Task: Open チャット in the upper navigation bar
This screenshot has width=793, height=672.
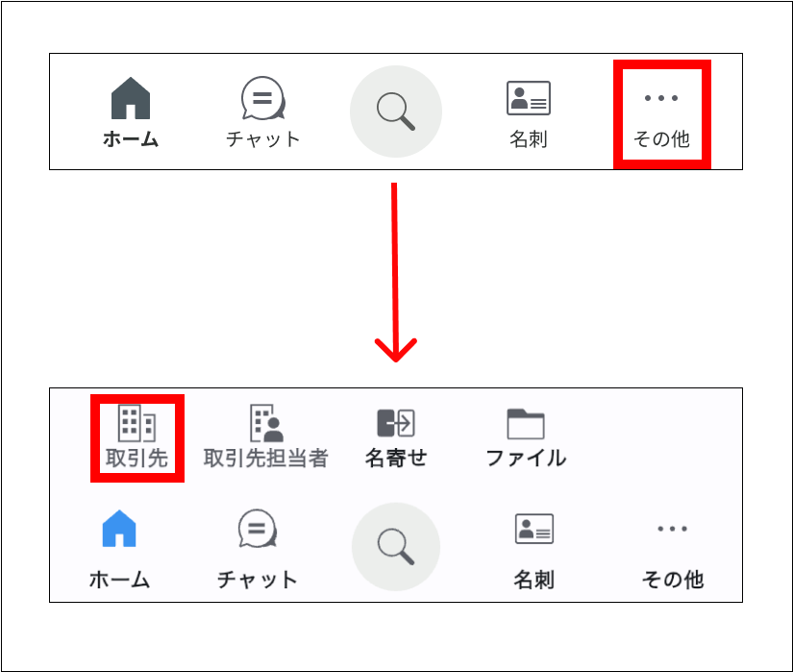Action: point(263,112)
